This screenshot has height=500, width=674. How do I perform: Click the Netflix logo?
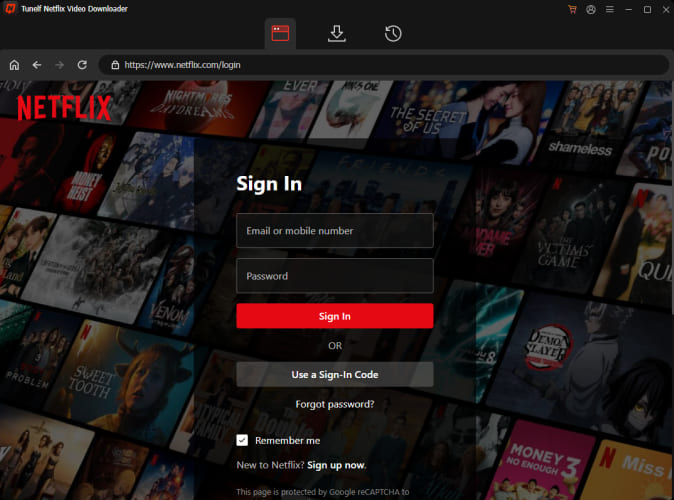click(x=64, y=106)
